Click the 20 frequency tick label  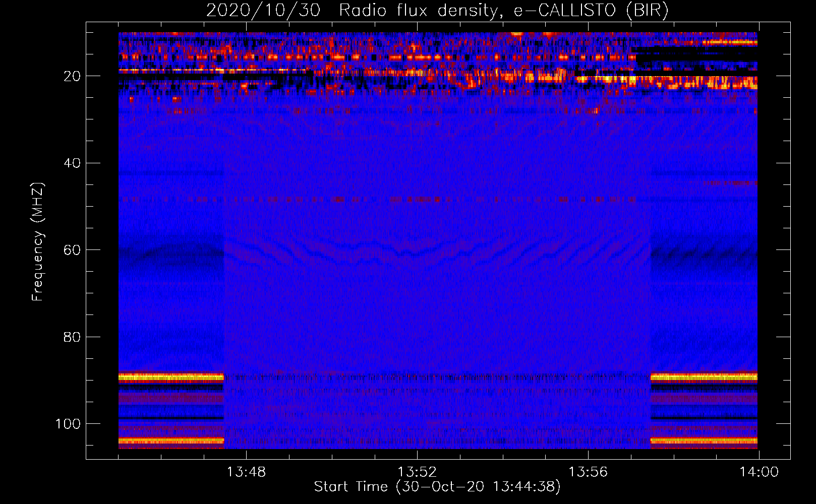[72, 76]
